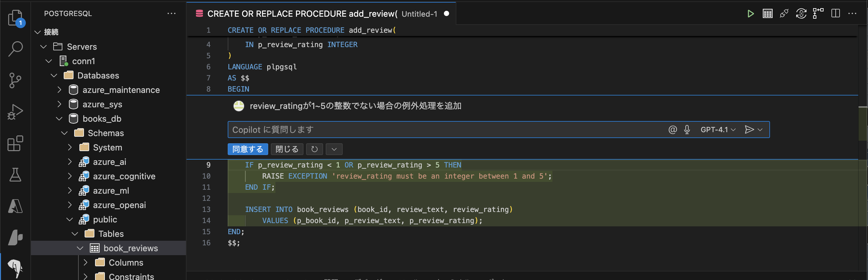Open the GPT-4.1 model dropdown
The image size is (868, 280).
[x=718, y=130]
